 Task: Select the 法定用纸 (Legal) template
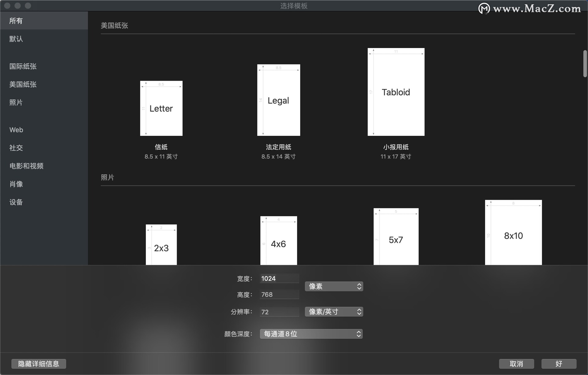click(278, 100)
